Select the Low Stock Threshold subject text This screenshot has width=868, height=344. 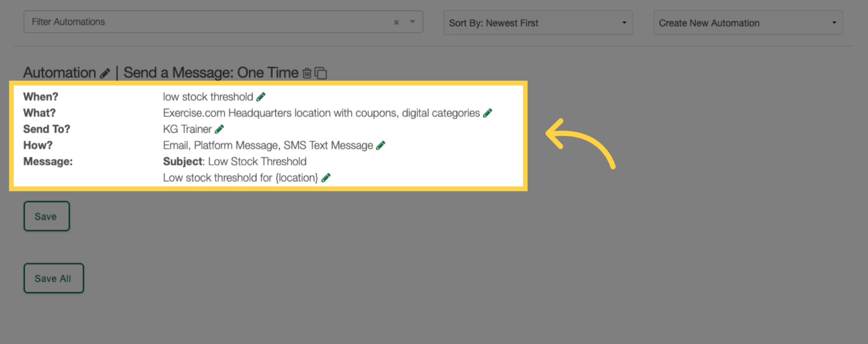pyautogui.click(x=257, y=162)
